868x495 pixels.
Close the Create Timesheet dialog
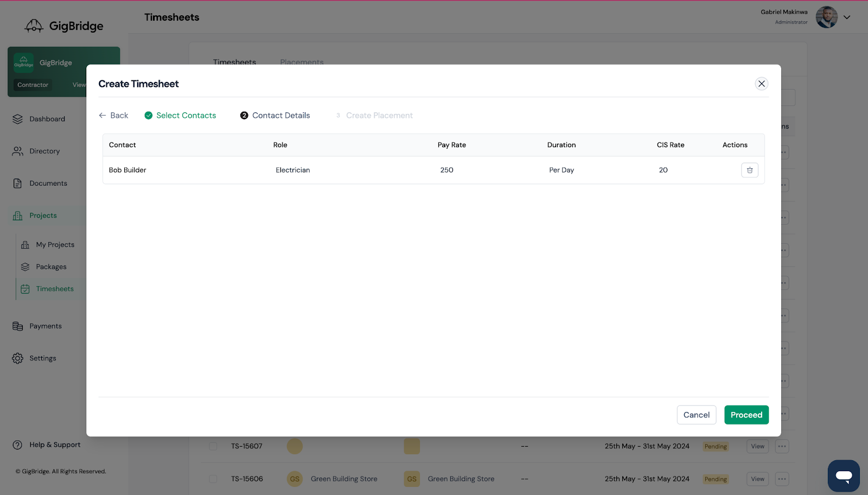[x=762, y=84]
